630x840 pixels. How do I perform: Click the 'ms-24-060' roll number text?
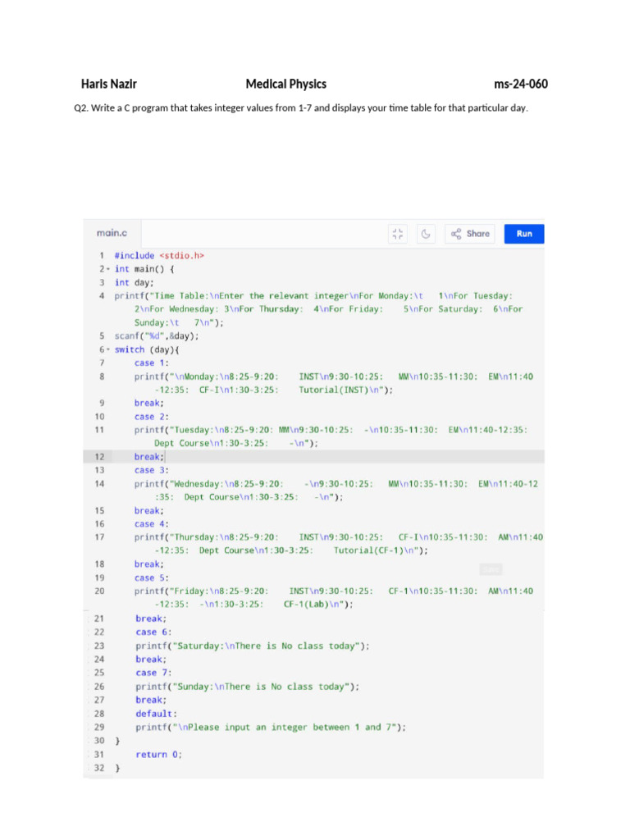(x=521, y=84)
